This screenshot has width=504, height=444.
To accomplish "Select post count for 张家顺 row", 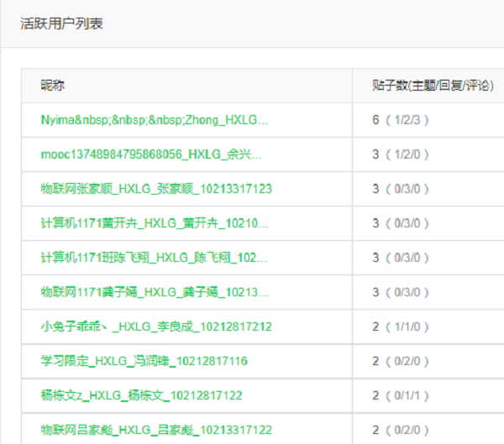I will coord(400,189).
